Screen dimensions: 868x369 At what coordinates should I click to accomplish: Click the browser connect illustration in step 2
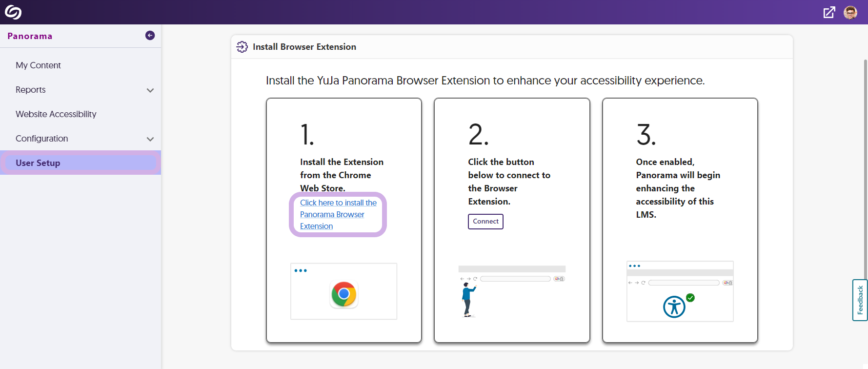point(512,291)
